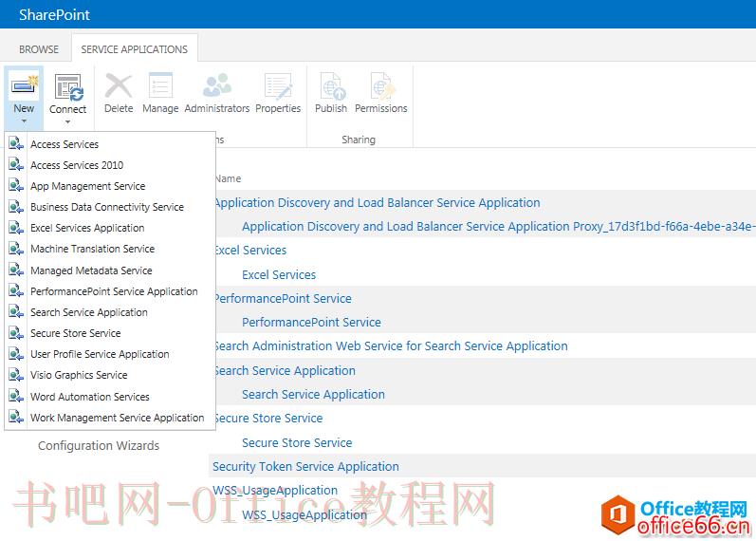Open the first WSS_UsageApplication link
Screen dimensions: 756x541
click(x=275, y=491)
